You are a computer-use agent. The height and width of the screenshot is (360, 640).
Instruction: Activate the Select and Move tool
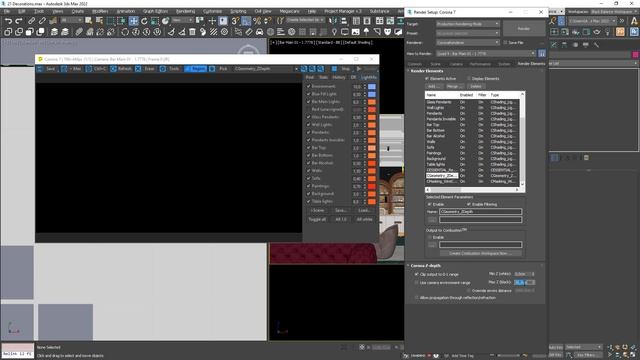tap(133, 21)
